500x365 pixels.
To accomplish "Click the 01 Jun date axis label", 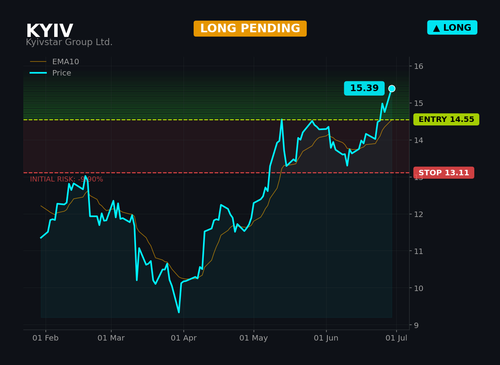I will click(326, 338).
